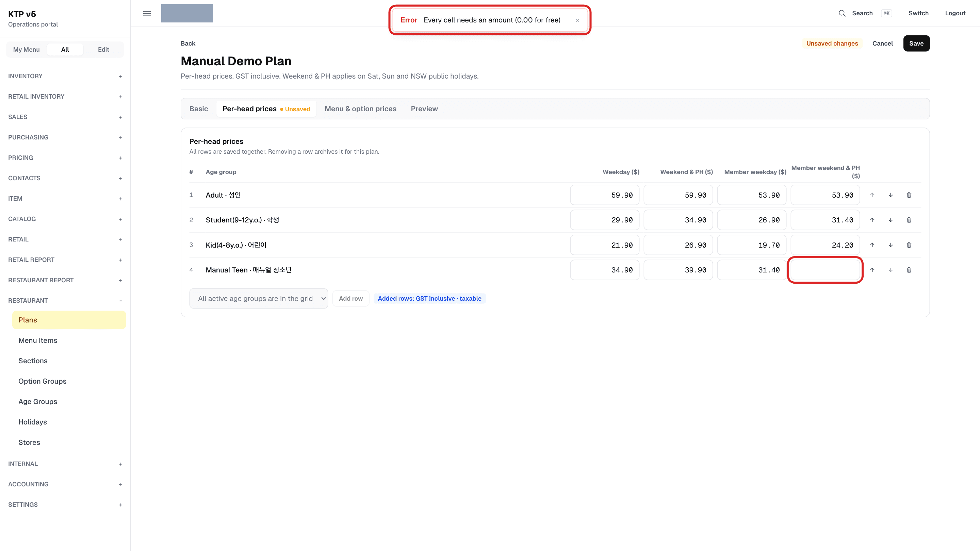This screenshot has height=551, width=980.
Task: Open the Preview tab
Action: [424, 109]
